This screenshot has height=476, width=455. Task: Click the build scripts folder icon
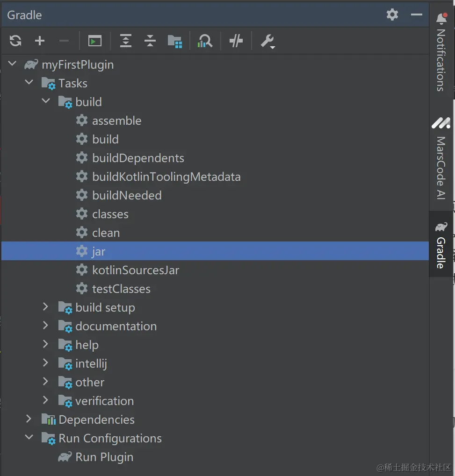175,41
